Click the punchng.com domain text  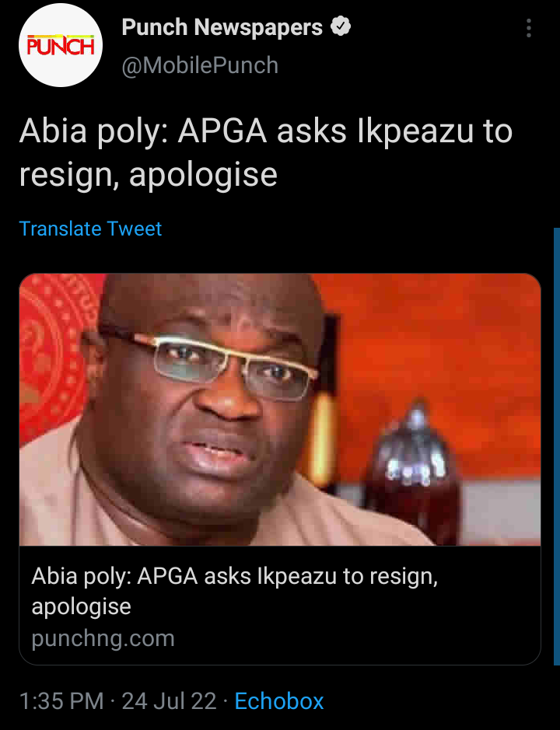(x=103, y=637)
